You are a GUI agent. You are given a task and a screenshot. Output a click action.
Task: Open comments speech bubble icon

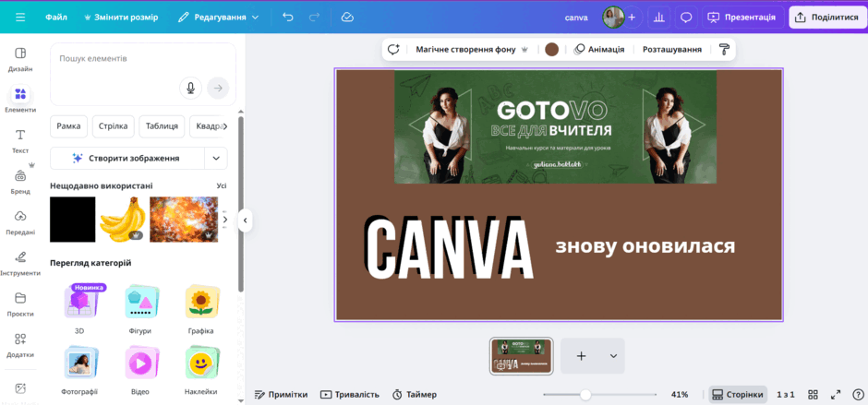tap(686, 18)
